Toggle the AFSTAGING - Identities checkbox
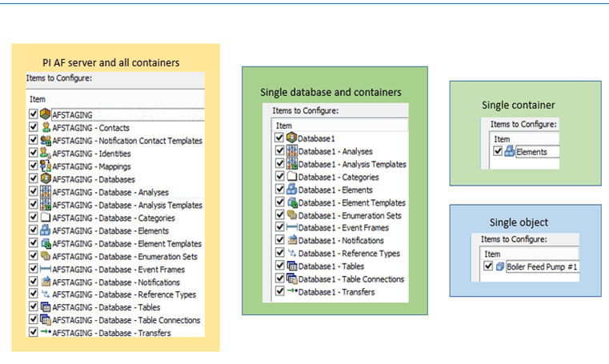This screenshot has height=364, width=609. click(x=34, y=153)
